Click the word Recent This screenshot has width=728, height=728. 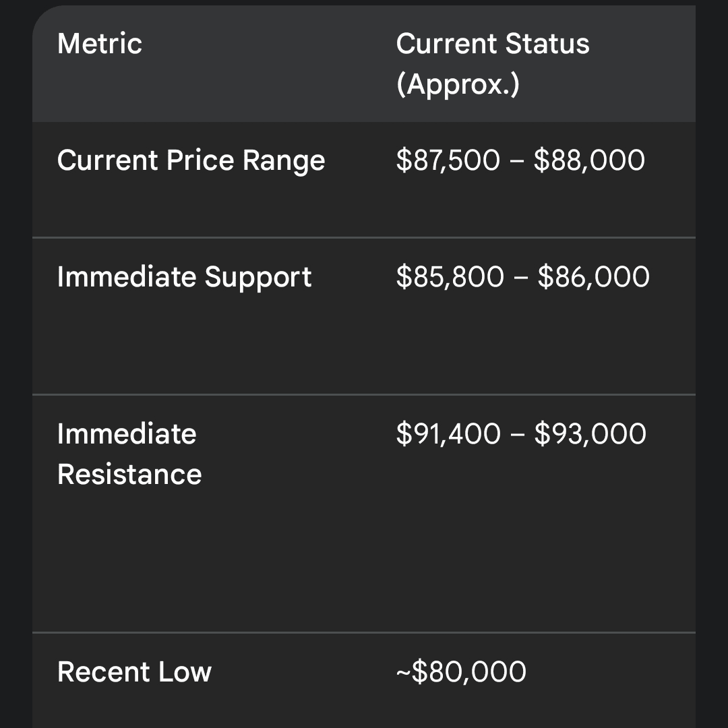[x=101, y=673]
